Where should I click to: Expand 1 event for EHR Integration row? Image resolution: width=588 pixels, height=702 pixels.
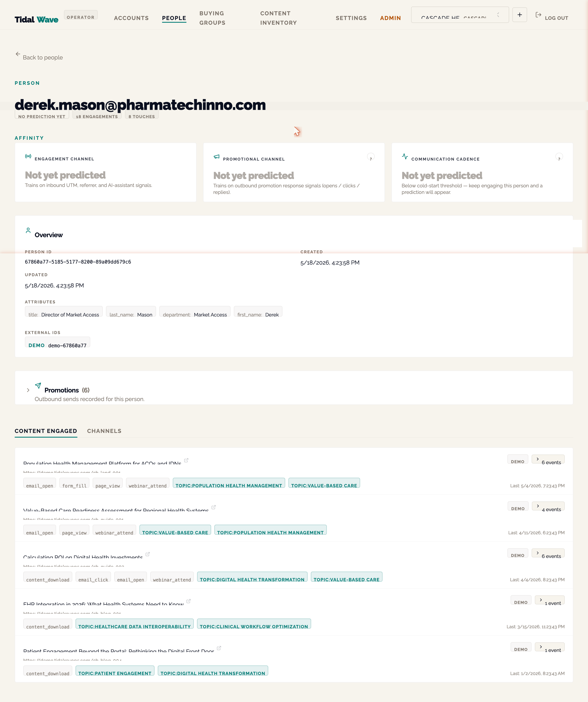coord(550,600)
